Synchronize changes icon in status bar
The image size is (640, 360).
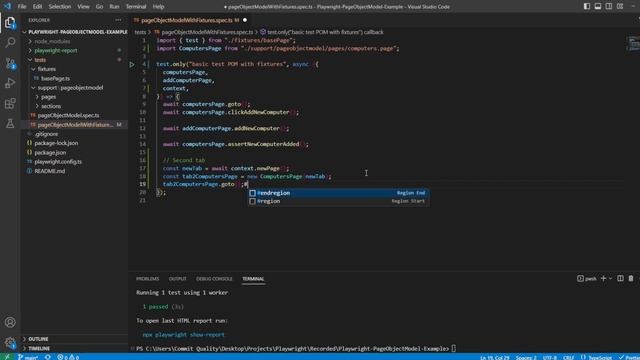tap(48, 357)
